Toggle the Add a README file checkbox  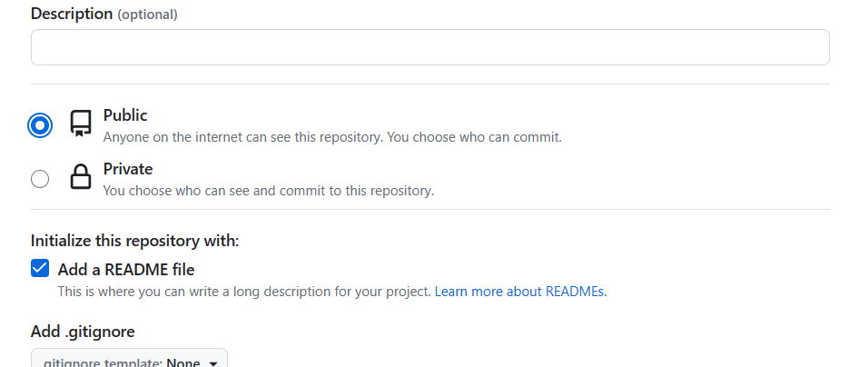40,269
